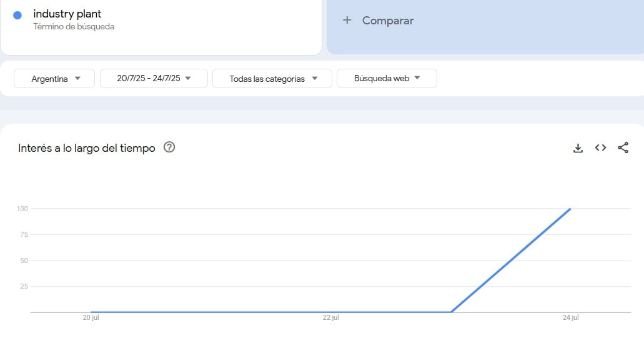
Task: Click the Comparar text label
Action: [x=388, y=21]
